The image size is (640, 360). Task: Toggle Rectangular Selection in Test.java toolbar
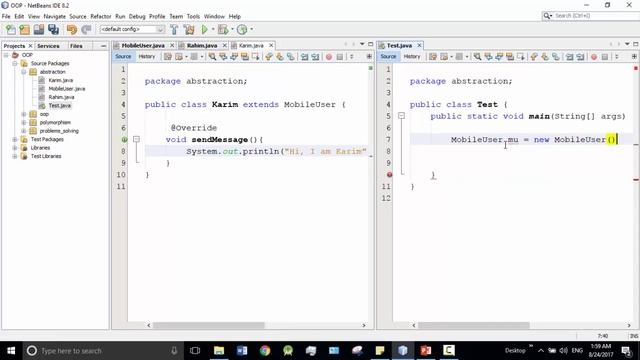tap(521, 57)
